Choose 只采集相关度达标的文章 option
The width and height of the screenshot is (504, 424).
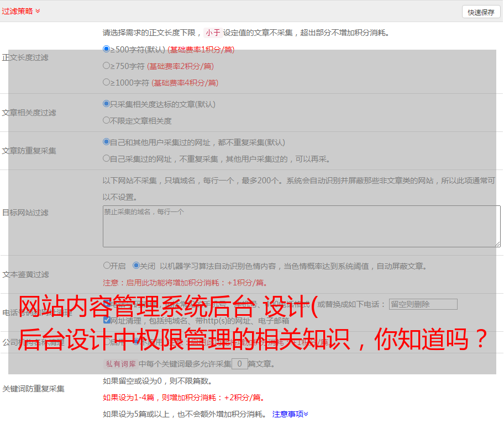coord(107,104)
